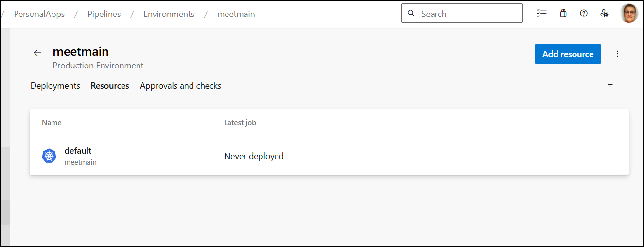
Task: Select the Never deployed row
Action: [x=329, y=156]
